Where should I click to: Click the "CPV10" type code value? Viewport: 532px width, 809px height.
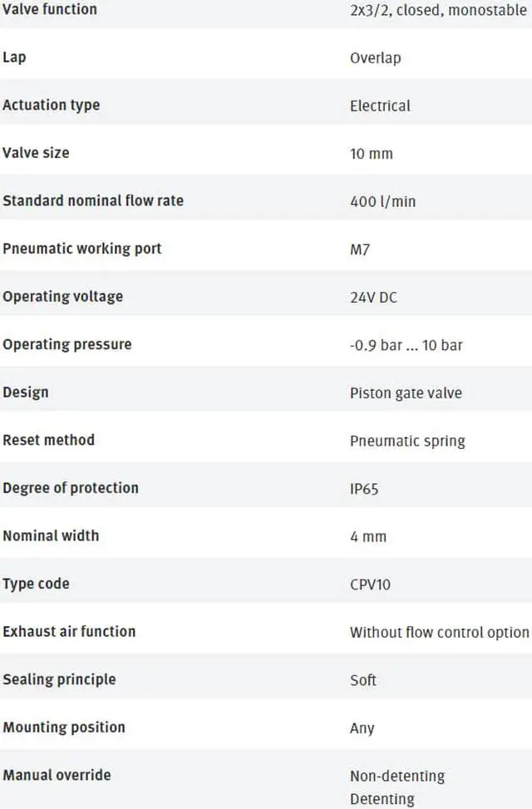370,585
